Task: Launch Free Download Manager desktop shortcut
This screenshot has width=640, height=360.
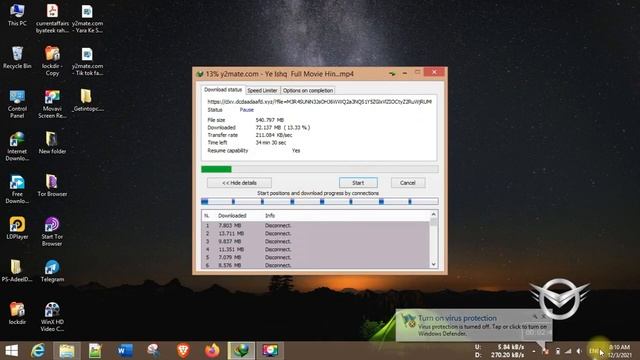Action: 17,189
